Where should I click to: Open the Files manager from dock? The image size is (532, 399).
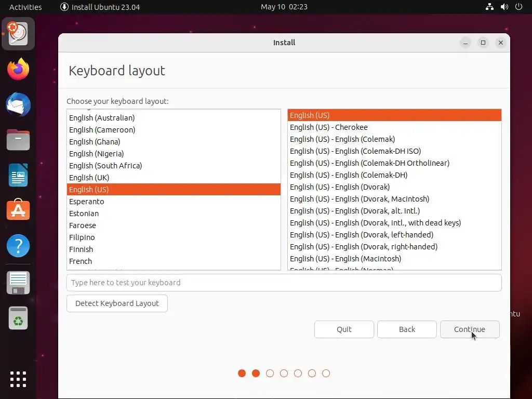(x=18, y=140)
